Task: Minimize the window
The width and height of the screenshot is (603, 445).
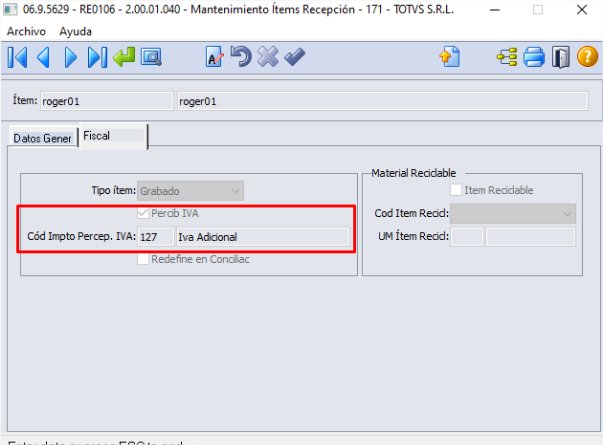Action: 495,10
